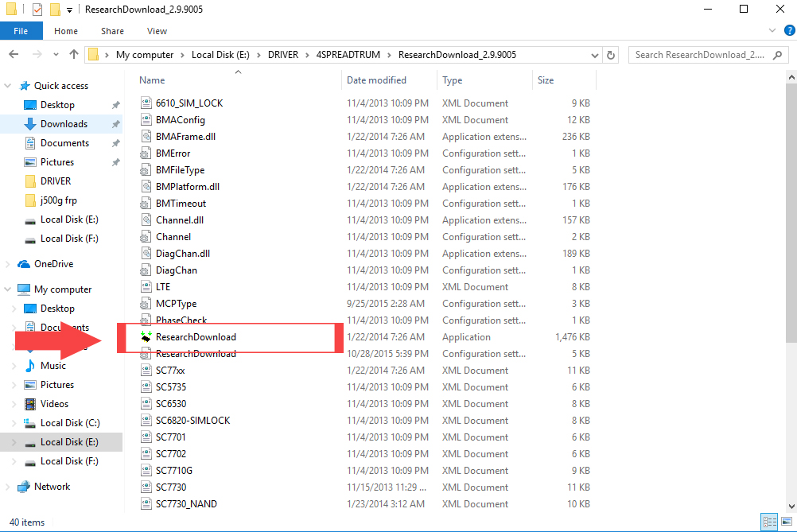797x532 pixels.
Task: Open the recent locations dropdown arrow
Action: pyautogui.click(x=56, y=54)
